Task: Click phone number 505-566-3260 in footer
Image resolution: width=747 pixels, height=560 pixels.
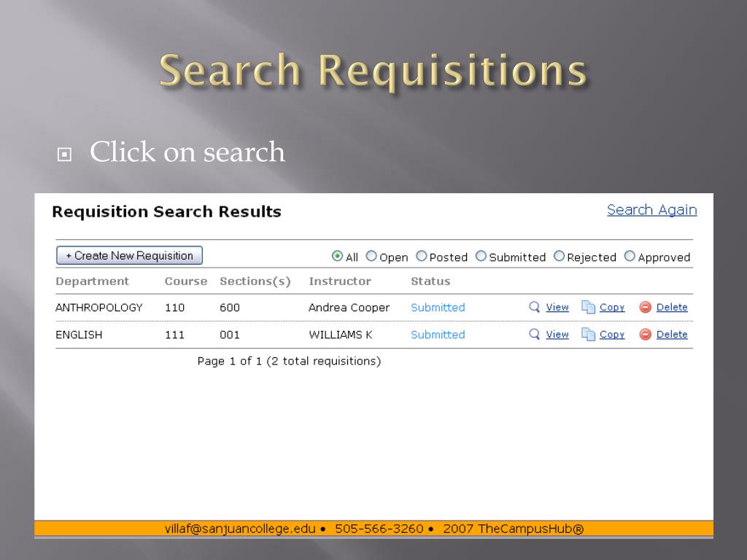Action: click(379, 529)
